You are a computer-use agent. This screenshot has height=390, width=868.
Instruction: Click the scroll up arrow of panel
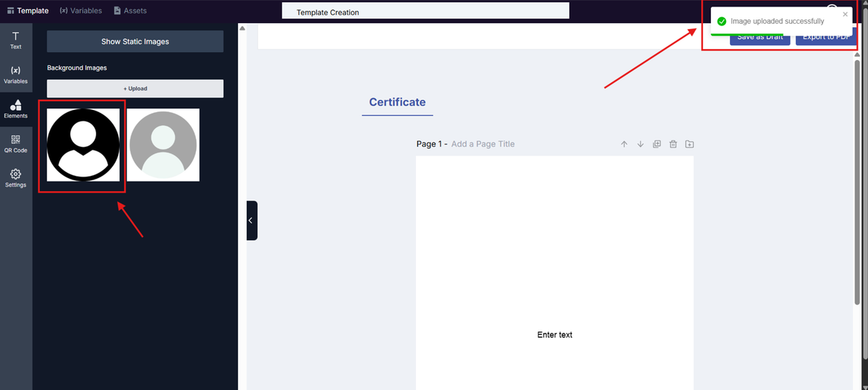tap(242, 28)
